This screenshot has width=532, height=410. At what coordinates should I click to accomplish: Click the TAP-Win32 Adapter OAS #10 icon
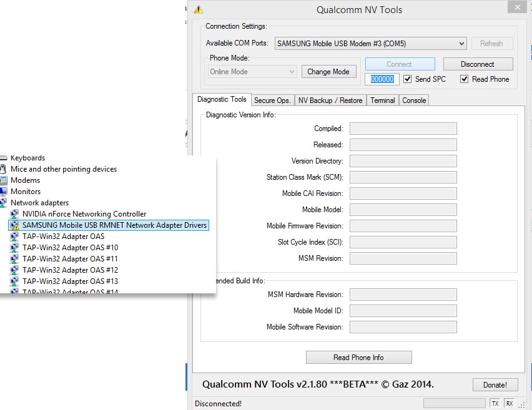pos(14,247)
